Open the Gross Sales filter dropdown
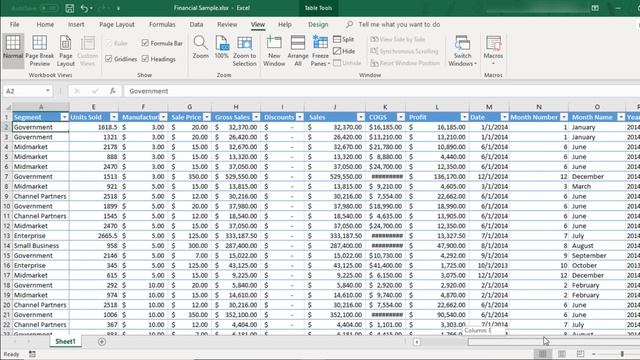This screenshot has height=360, width=640. tap(256, 117)
